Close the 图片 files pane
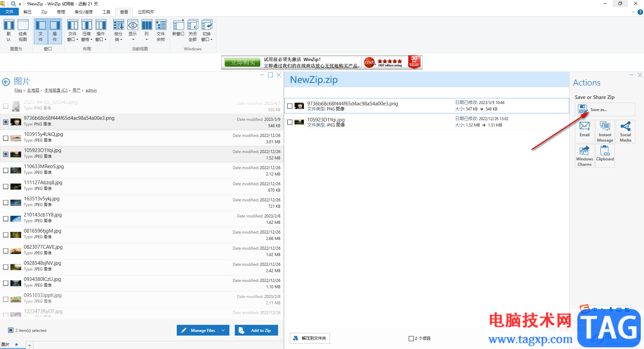 pos(279,75)
